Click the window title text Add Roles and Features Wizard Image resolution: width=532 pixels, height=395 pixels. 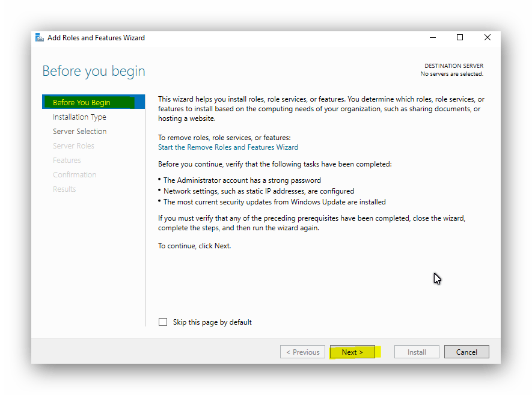click(x=96, y=38)
